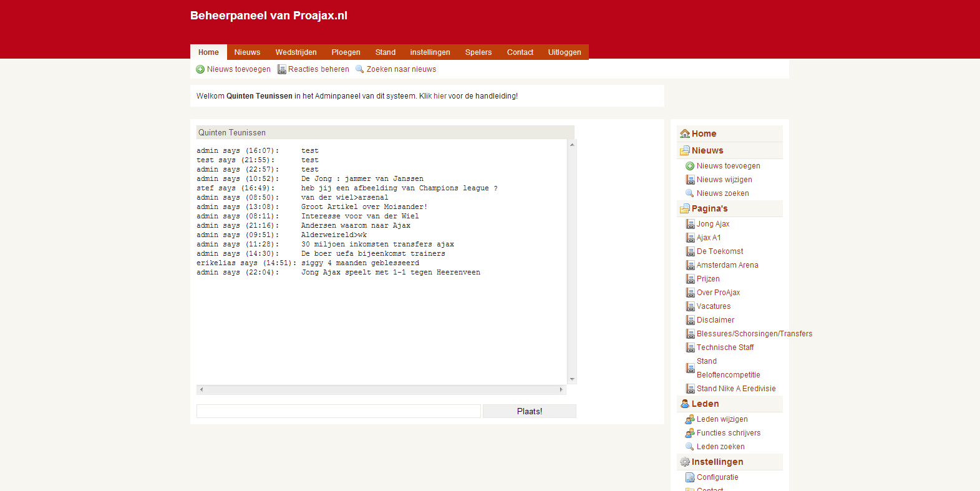Click the Beheerpaneel van Proajax.nl title

[x=269, y=16]
